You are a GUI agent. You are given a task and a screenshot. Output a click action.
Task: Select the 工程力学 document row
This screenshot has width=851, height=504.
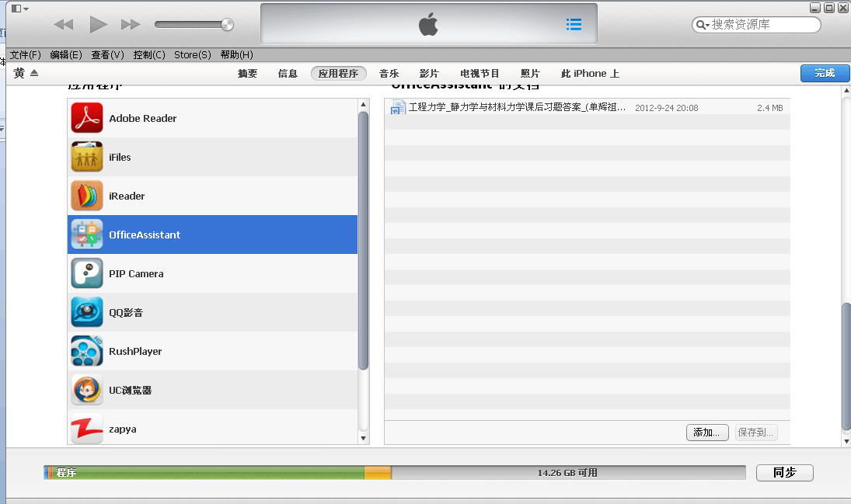[588, 107]
